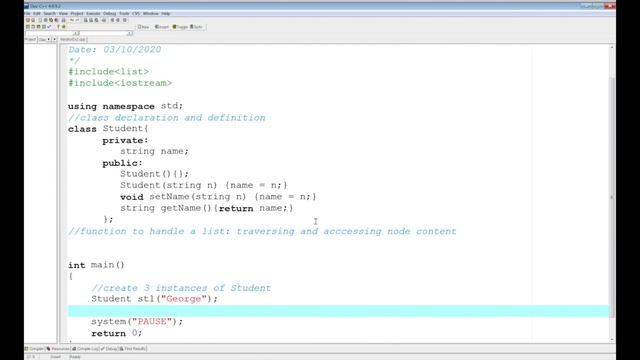Click the Goto bookmarks button
640x360 pixels.
[197, 27]
